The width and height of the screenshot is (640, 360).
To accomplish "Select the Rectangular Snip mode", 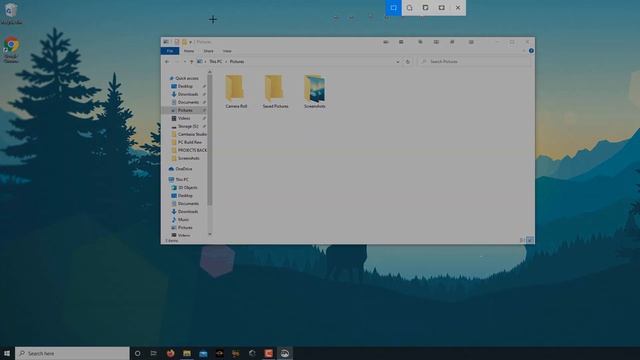I will pos(393,8).
